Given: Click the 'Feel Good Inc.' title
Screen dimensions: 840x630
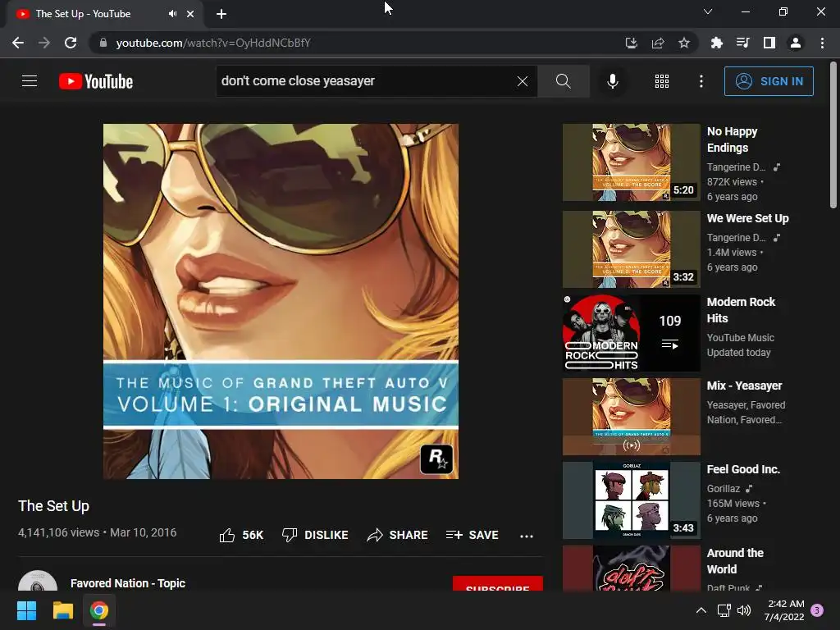Looking at the screenshot, I should tap(743, 469).
